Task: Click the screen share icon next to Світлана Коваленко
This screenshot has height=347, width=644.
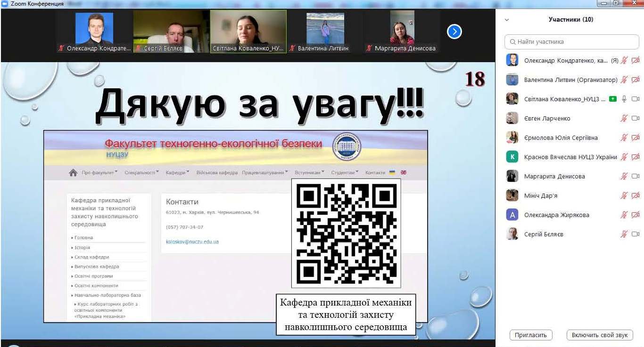Action: (612, 99)
